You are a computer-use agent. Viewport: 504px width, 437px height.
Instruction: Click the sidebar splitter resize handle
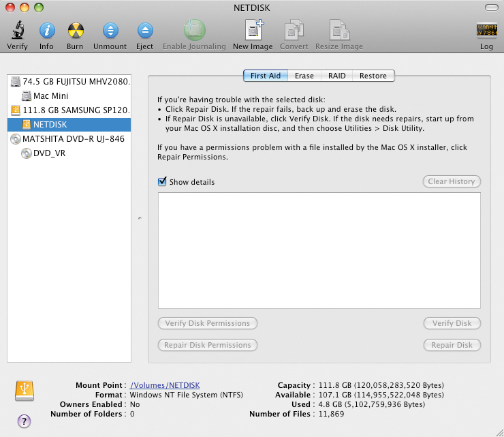tap(140, 218)
